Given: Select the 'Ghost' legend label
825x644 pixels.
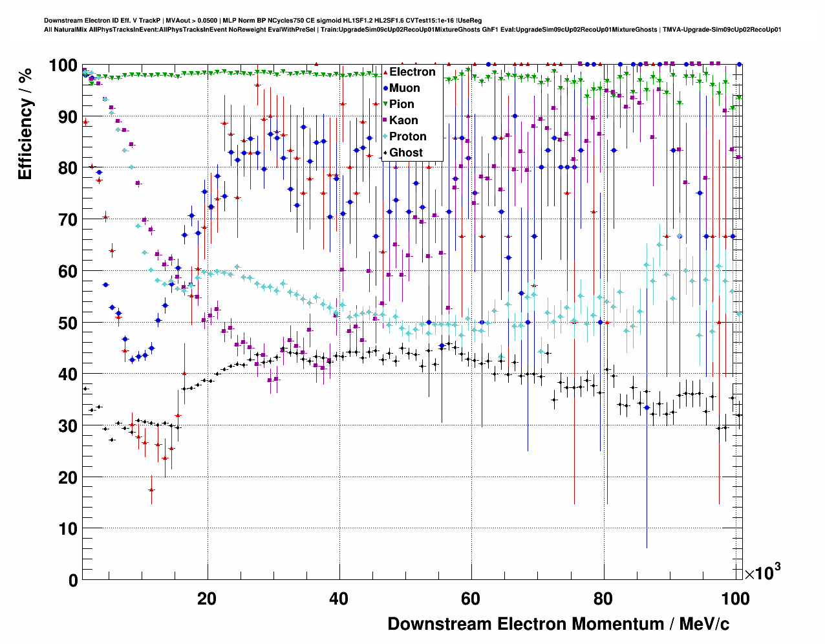Looking at the screenshot, I should pos(406,153).
